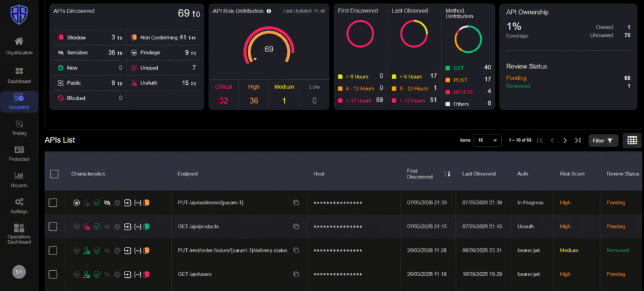Filter by Non Conforming APIs
The height and width of the screenshot is (291, 644).
point(164,37)
